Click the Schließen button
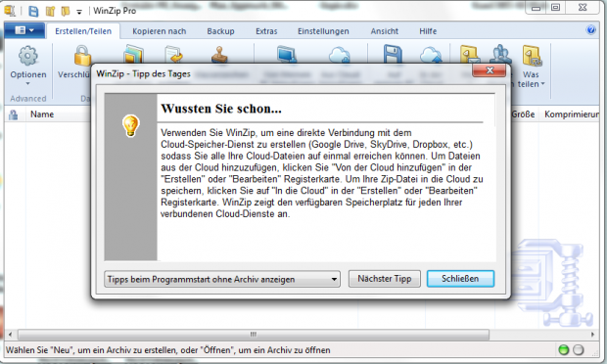Screen dimensions: 607x364 pos(460,279)
